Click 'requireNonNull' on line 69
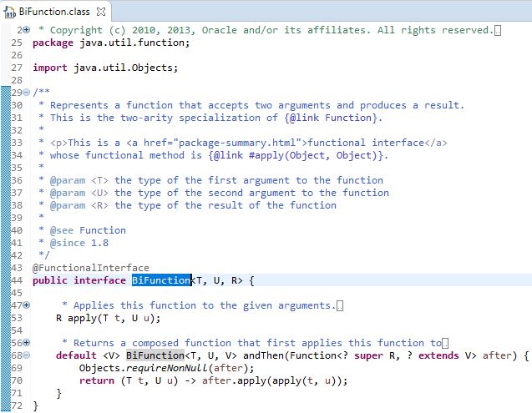 coord(166,368)
